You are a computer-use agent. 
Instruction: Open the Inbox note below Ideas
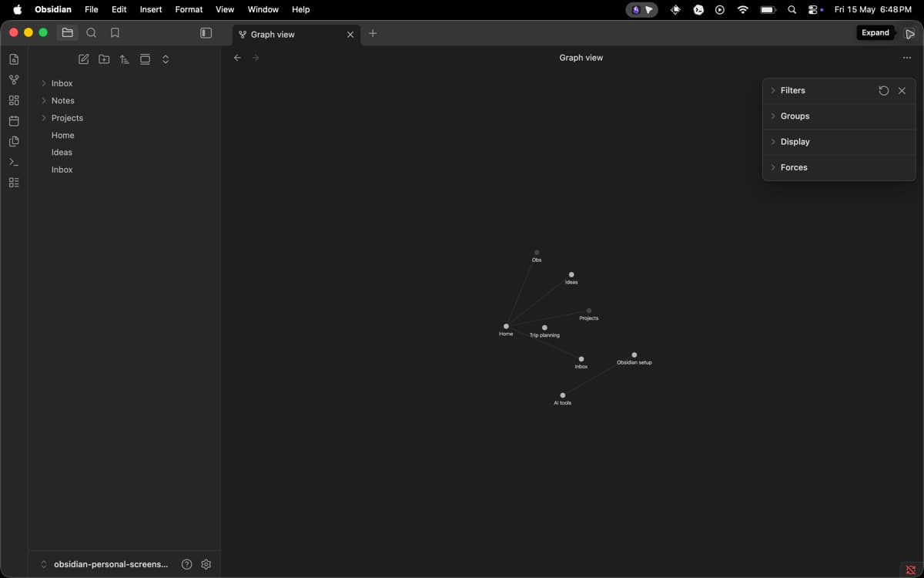62,170
